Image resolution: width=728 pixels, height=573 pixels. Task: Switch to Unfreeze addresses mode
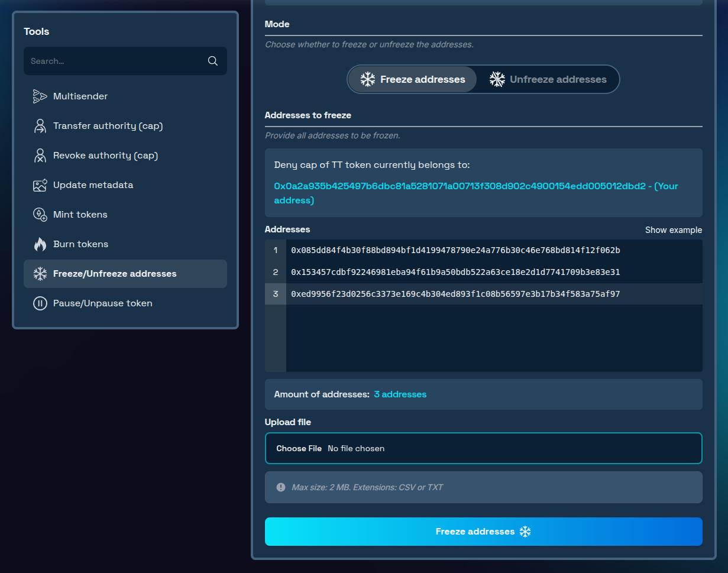pos(548,79)
